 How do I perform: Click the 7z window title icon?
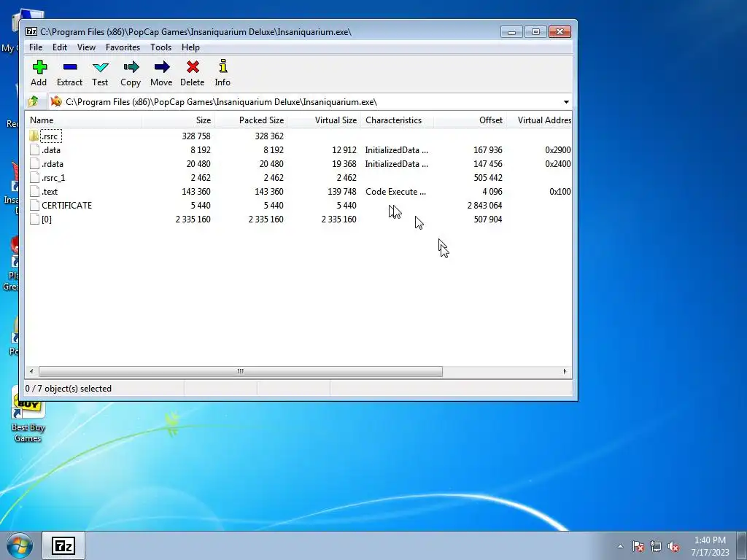(31, 32)
